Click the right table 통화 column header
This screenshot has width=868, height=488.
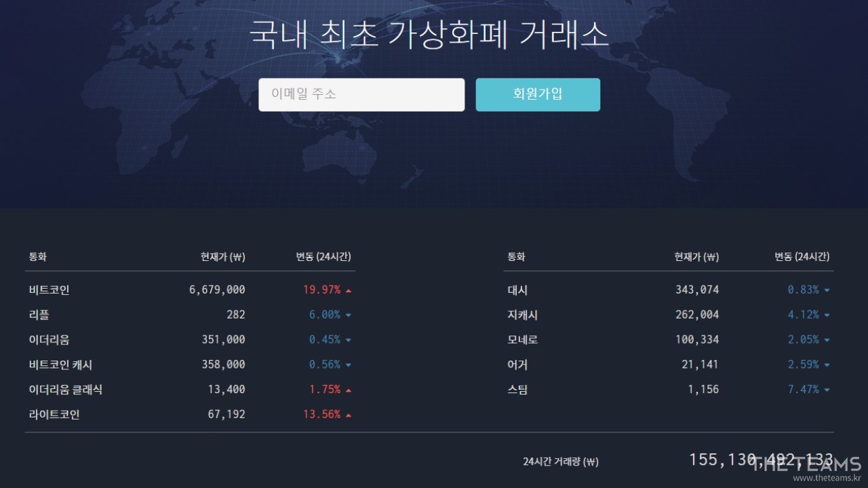click(x=516, y=257)
